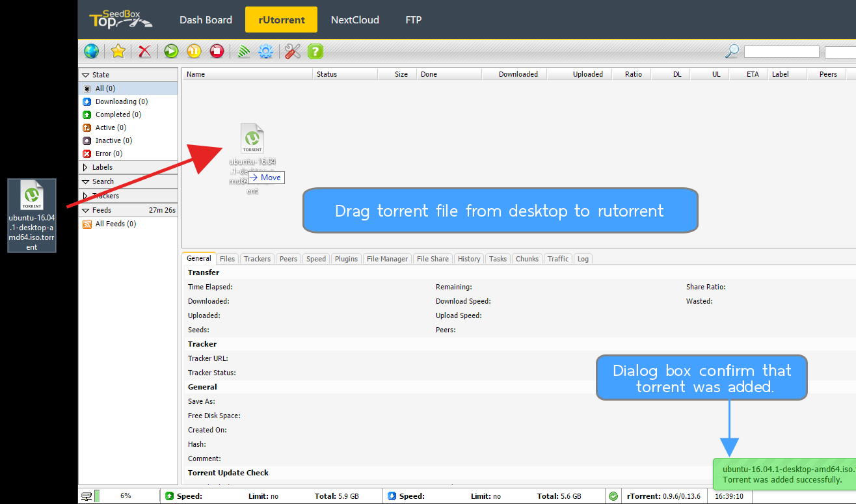
Task: Select All Feeds (0) entry
Action: pos(128,224)
